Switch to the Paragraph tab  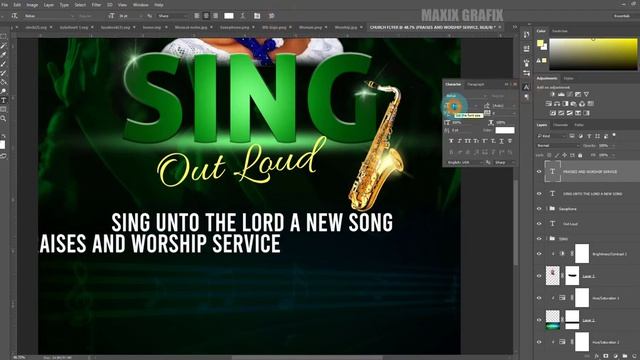click(476, 84)
